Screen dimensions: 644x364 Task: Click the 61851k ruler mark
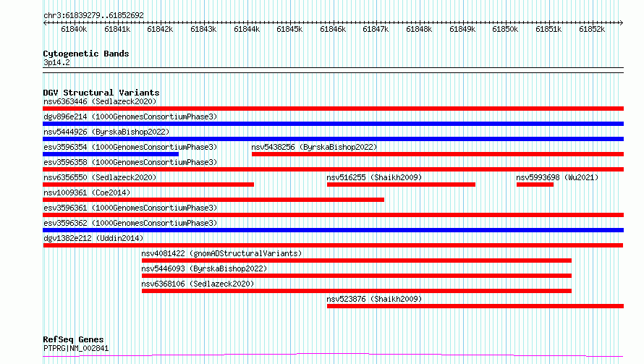(x=548, y=29)
